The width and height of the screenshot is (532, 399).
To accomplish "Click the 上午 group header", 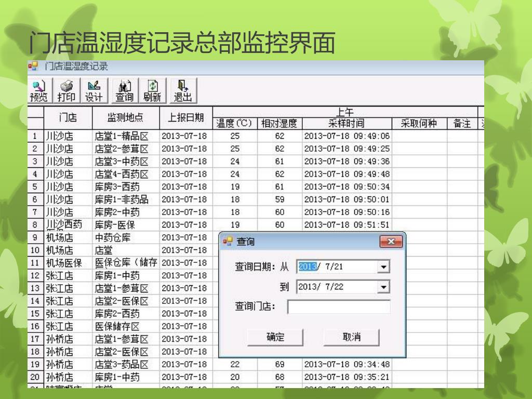I will click(345, 112).
